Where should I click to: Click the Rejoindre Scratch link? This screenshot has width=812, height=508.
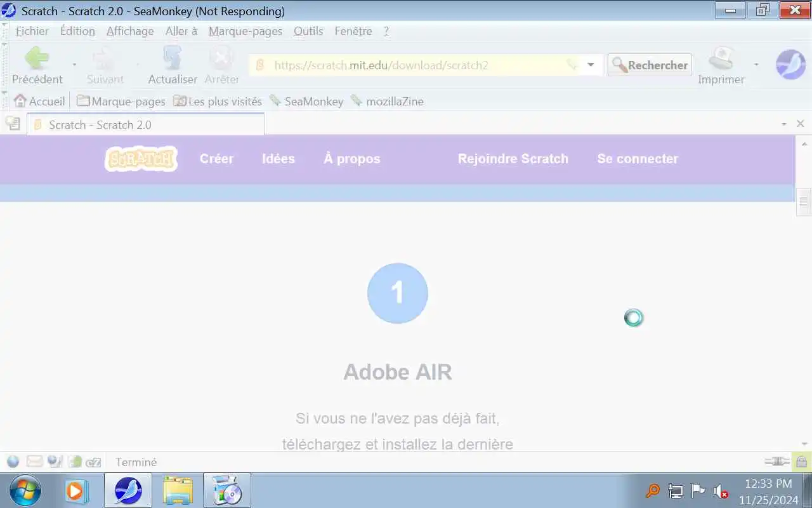[513, 159]
